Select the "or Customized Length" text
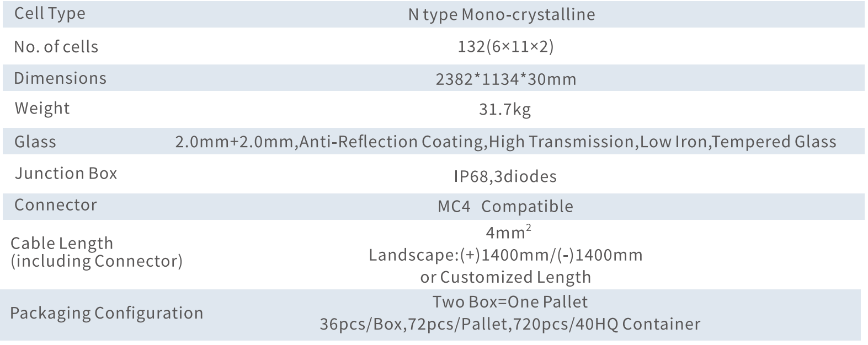868x345 pixels. pyautogui.click(x=505, y=277)
